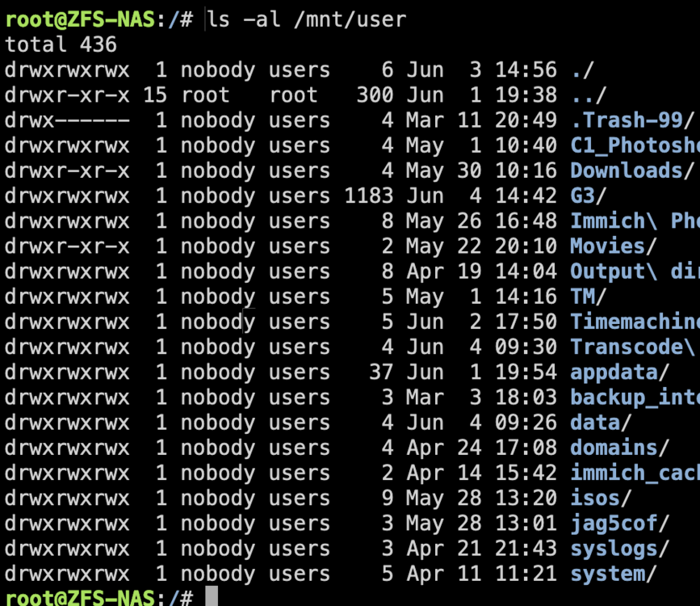Select the 'Output\ di' directory name
Viewport: 700px width, 606px height.
[635, 271]
